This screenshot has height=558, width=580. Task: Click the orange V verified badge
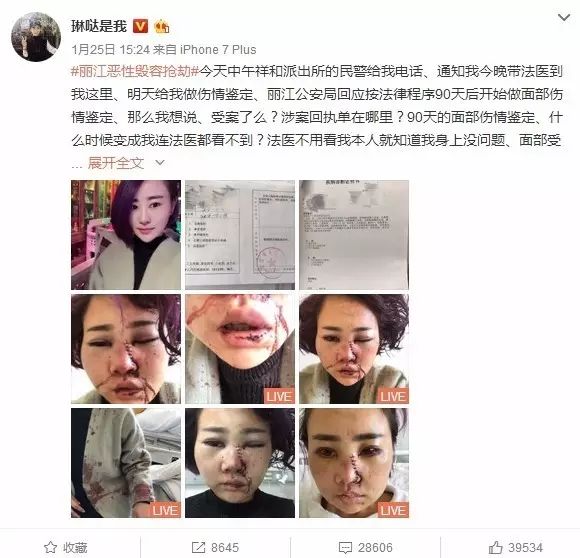(x=140, y=26)
